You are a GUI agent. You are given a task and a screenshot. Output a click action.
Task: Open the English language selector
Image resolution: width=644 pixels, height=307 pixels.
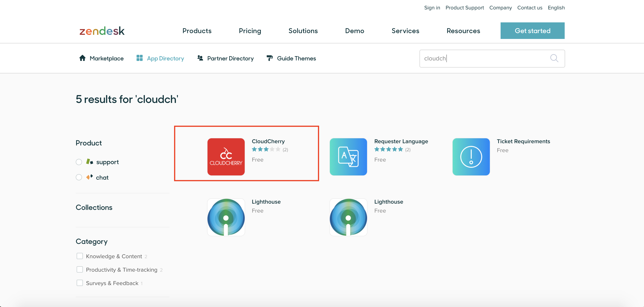pos(556,8)
